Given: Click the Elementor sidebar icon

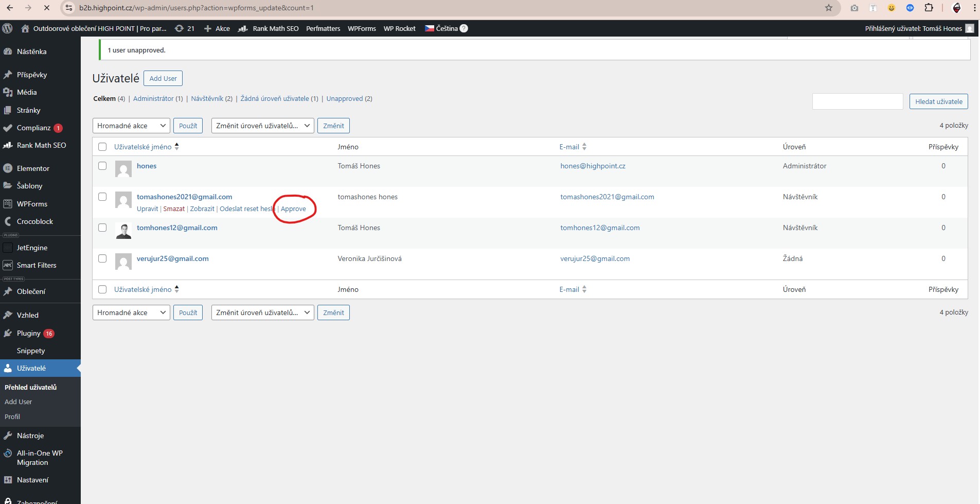Looking at the screenshot, I should click(x=8, y=168).
